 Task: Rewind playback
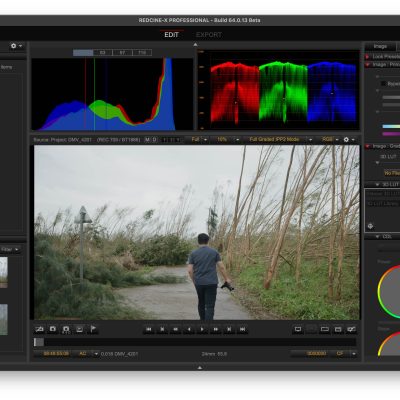tap(175, 329)
